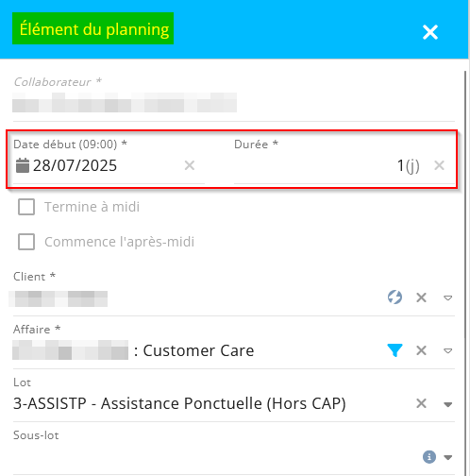Screen dimensions: 470x476
Task: Clear the Durée value
Action: 439,165
